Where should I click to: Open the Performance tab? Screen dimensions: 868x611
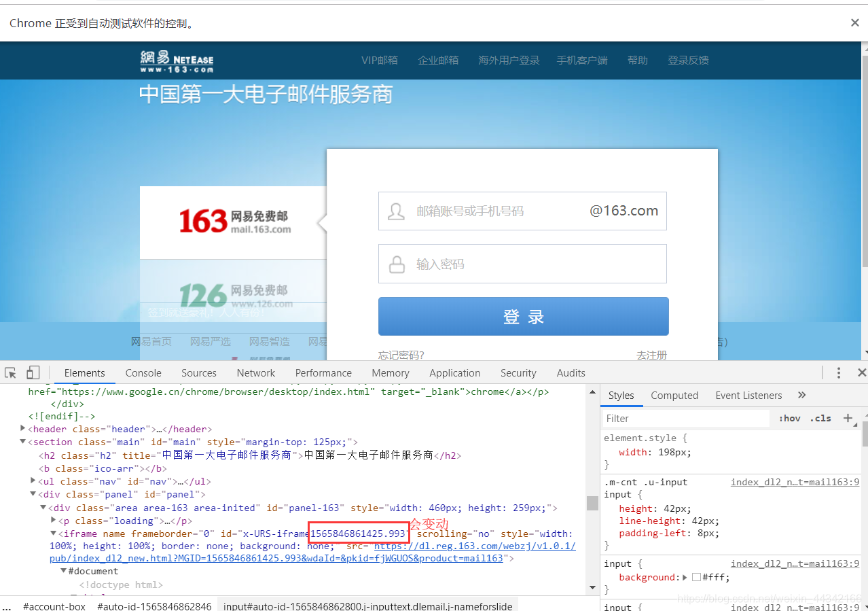(323, 372)
